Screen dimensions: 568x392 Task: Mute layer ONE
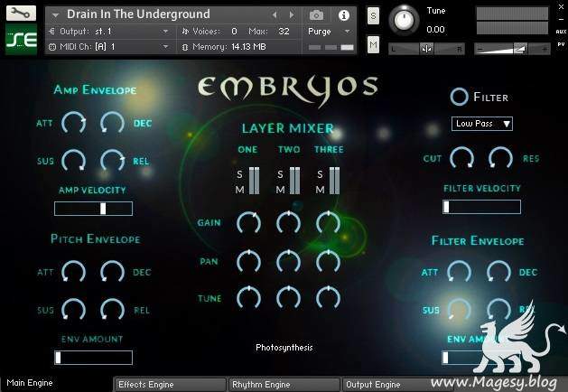point(239,190)
